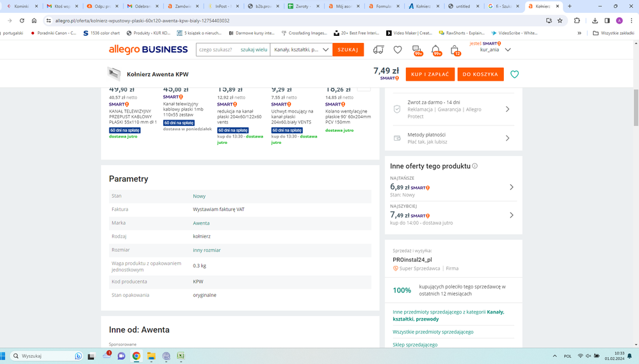The width and height of the screenshot is (639, 364).
Task: Click inny rozmiar parameter link
Action: pyautogui.click(x=207, y=250)
